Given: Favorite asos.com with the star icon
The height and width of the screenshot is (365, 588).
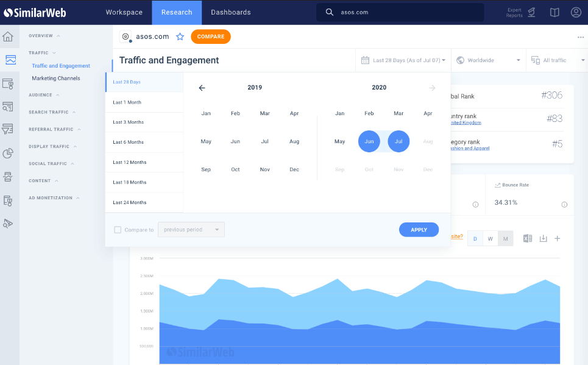Looking at the screenshot, I should click(180, 37).
